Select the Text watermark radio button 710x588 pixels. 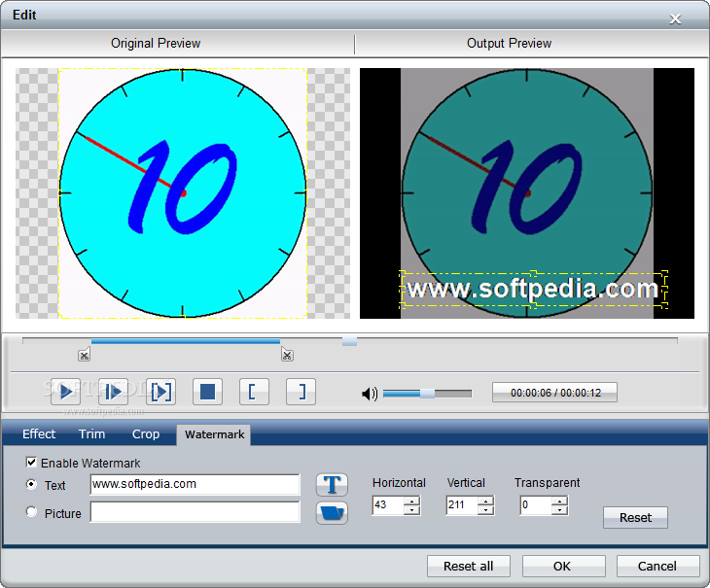tap(31, 484)
